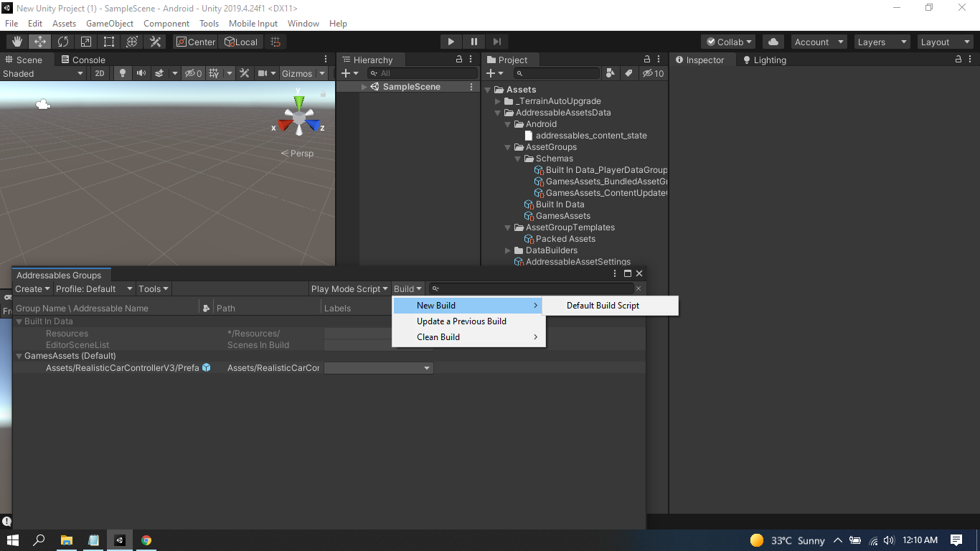The height and width of the screenshot is (551, 980).
Task: Open the GameObject menu
Action: pos(110,24)
